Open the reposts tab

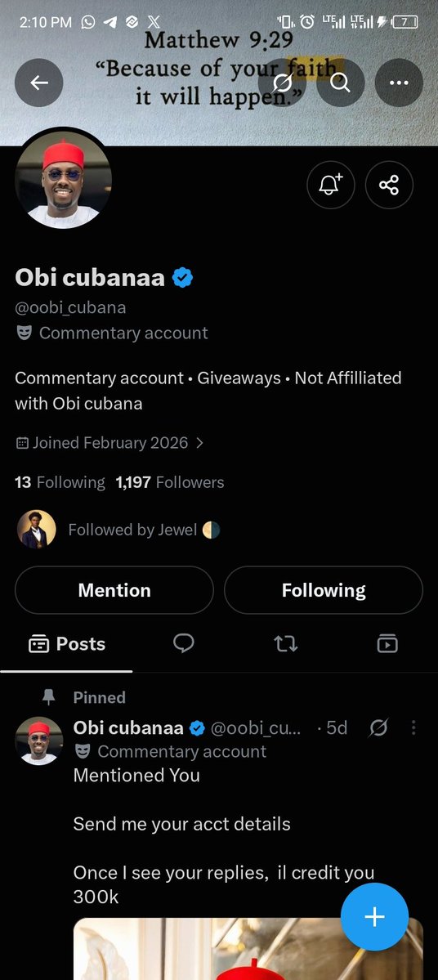(x=285, y=643)
